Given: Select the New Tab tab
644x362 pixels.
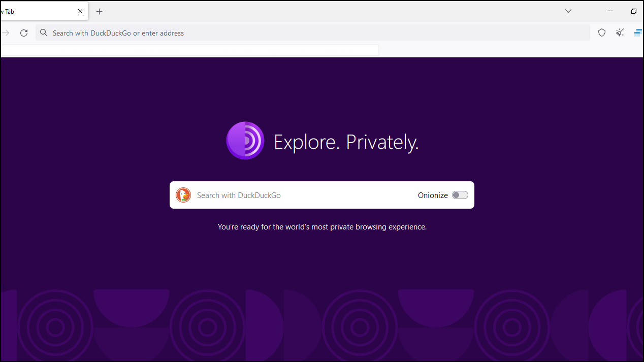Looking at the screenshot, I should coord(30,11).
